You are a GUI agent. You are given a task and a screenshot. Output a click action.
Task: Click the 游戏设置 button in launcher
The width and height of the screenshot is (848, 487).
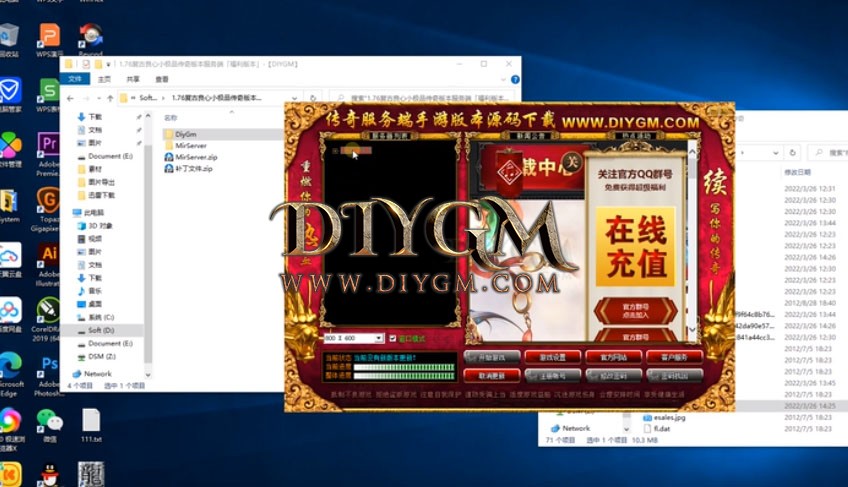(x=553, y=357)
